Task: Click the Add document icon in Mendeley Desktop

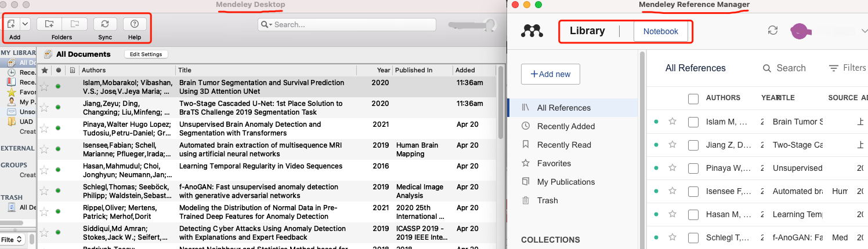Action: pyautogui.click(x=12, y=24)
